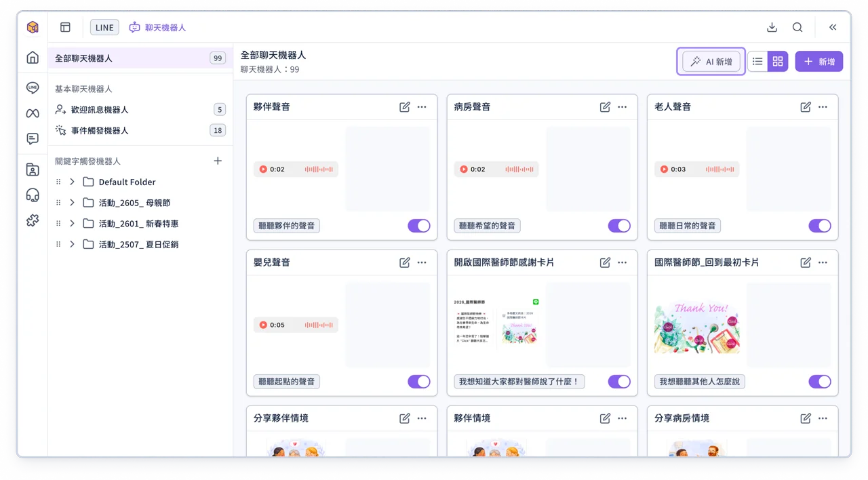Open the puzzle extensions sidebar icon

pyautogui.click(x=33, y=220)
